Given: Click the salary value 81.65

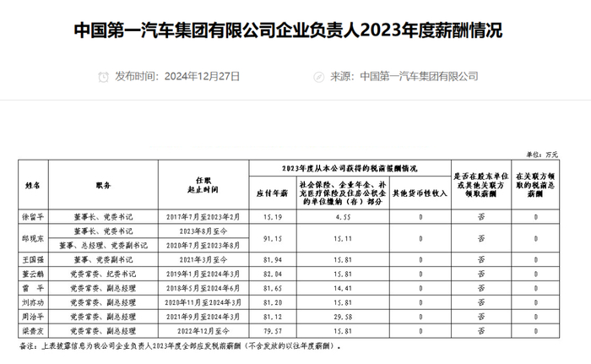Looking at the screenshot, I should click(273, 289).
